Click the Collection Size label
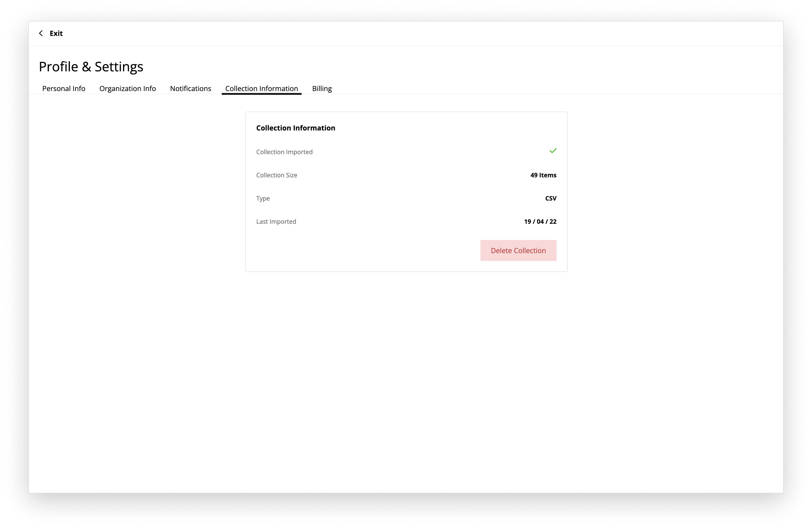812x529 pixels. pyautogui.click(x=277, y=175)
